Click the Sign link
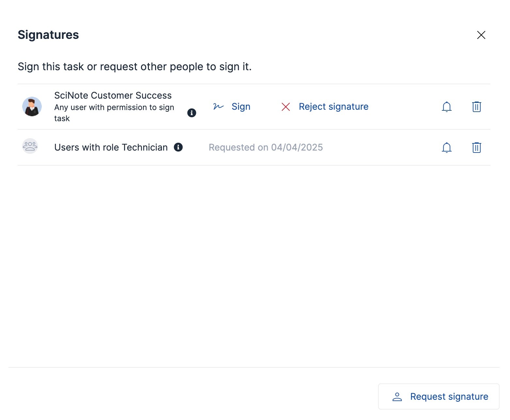 (x=241, y=106)
